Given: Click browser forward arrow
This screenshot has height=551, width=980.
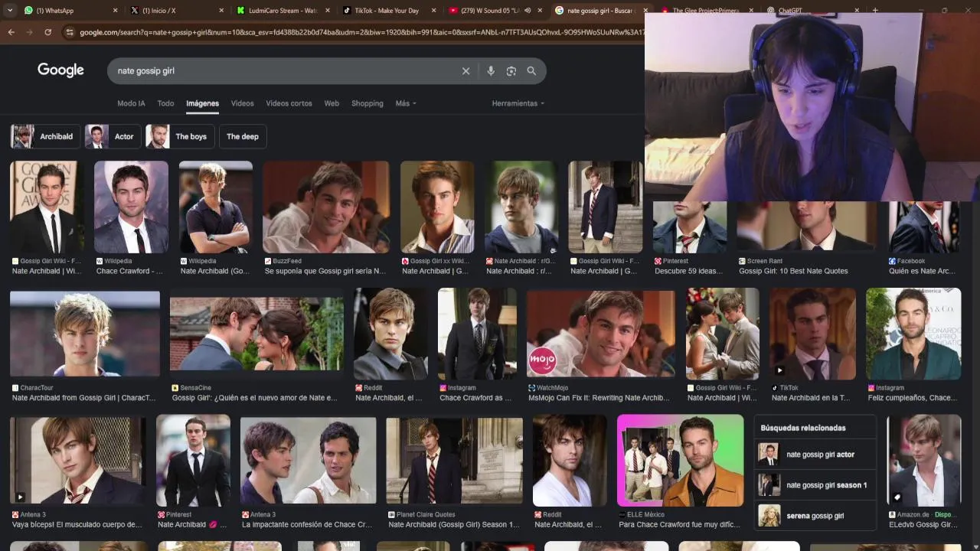Looking at the screenshot, I should coord(29,32).
